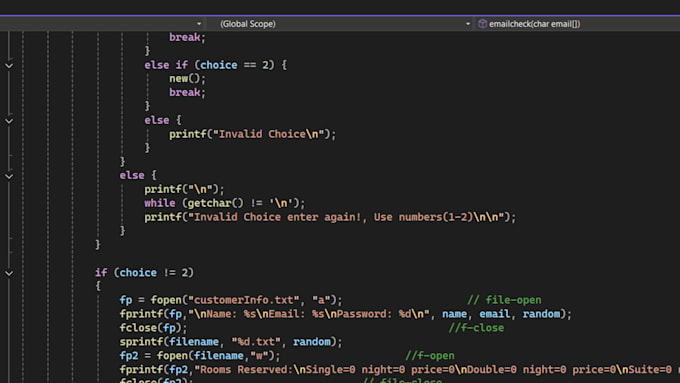
Task: Open the (Global Scope) dropdown
Action: click(339, 24)
